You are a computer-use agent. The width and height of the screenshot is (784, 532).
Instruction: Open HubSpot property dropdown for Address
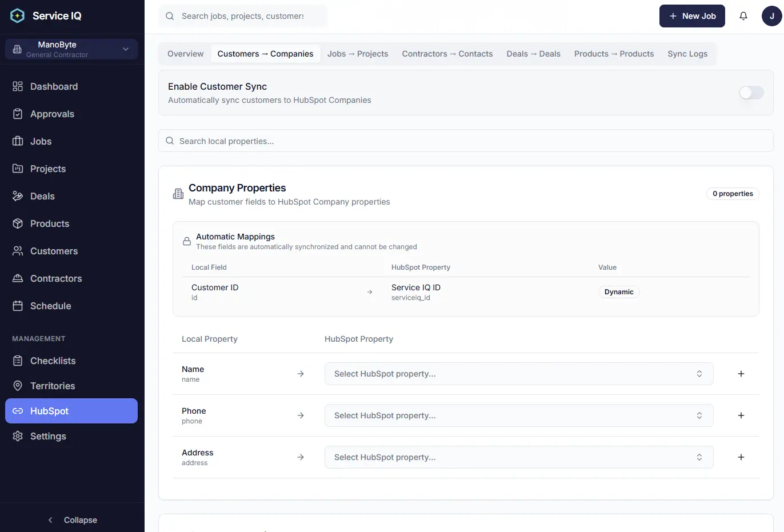519,457
